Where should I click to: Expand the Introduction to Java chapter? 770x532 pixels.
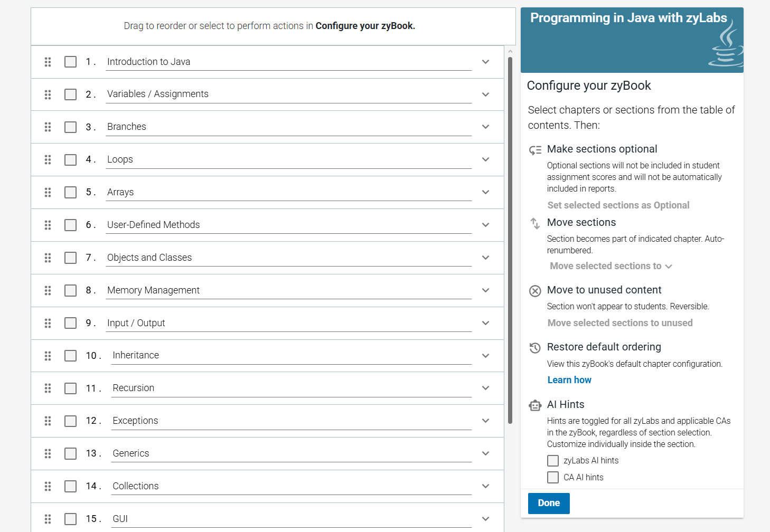click(x=486, y=62)
